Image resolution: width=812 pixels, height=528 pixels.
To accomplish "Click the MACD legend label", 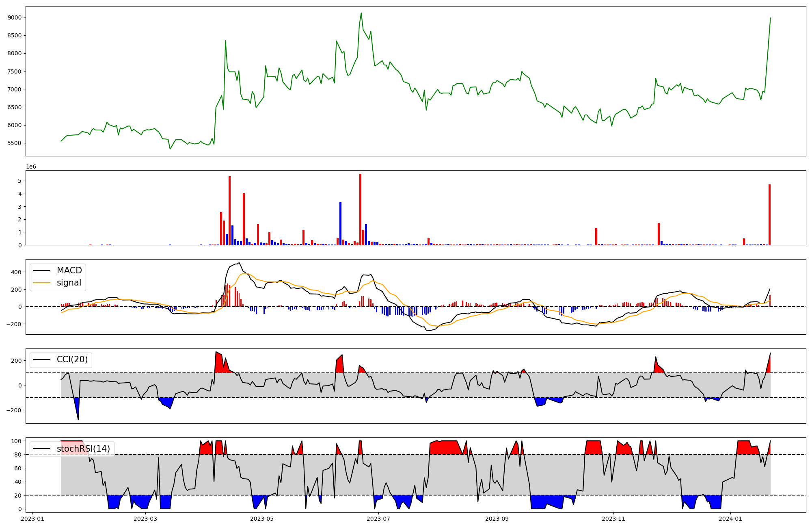I will [x=69, y=270].
